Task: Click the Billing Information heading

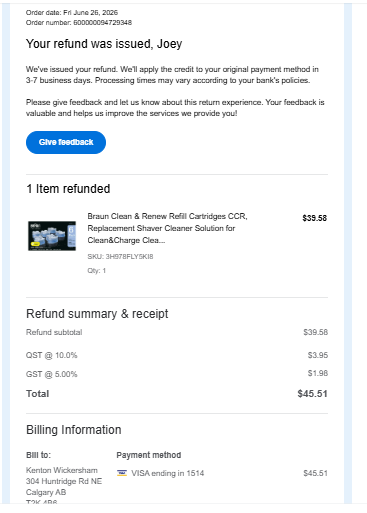Action: pos(74,430)
